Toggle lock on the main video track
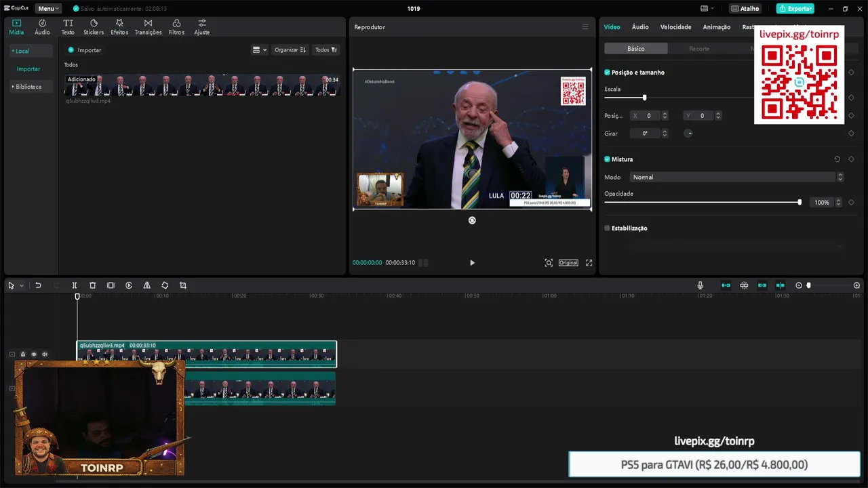The image size is (868, 488). 22,354
